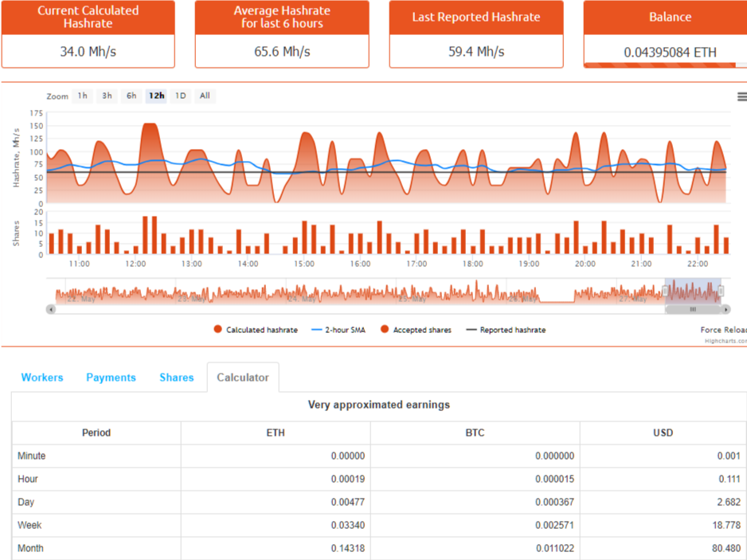Toggle Calculated hashrate legend series
The image size is (747, 560).
(x=256, y=329)
